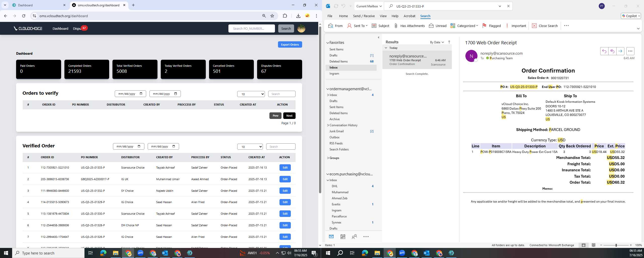644x258 pixels.
Task: Click Search button next to PO_NUMBER field
Action: pyautogui.click(x=286, y=28)
